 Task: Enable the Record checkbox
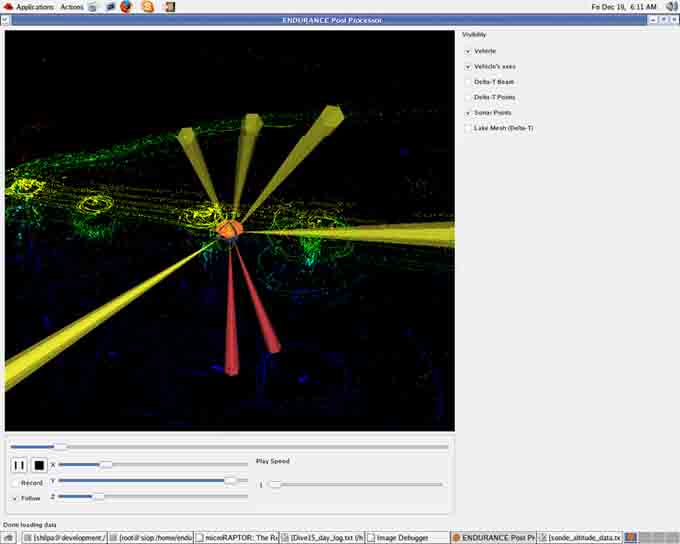[x=15, y=483]
